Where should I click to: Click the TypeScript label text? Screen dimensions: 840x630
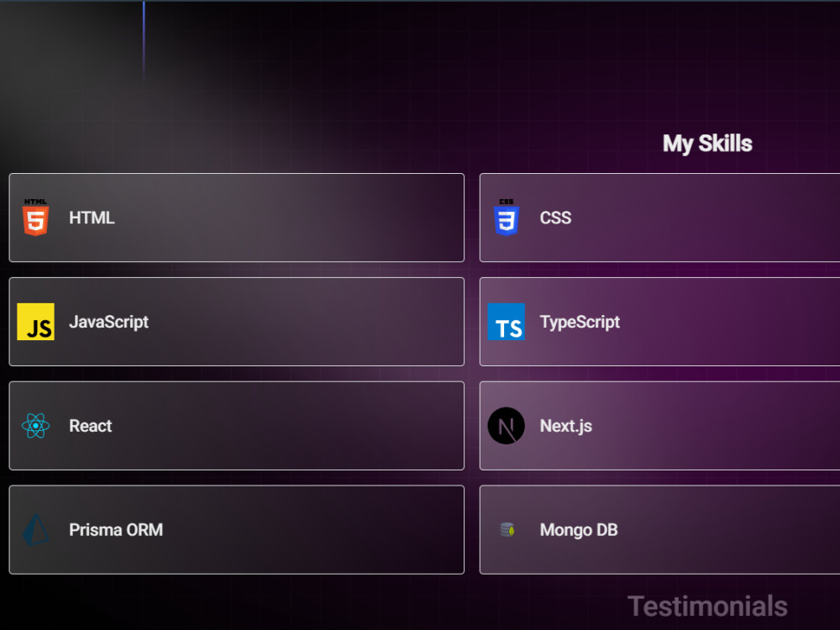coord(580,322)
